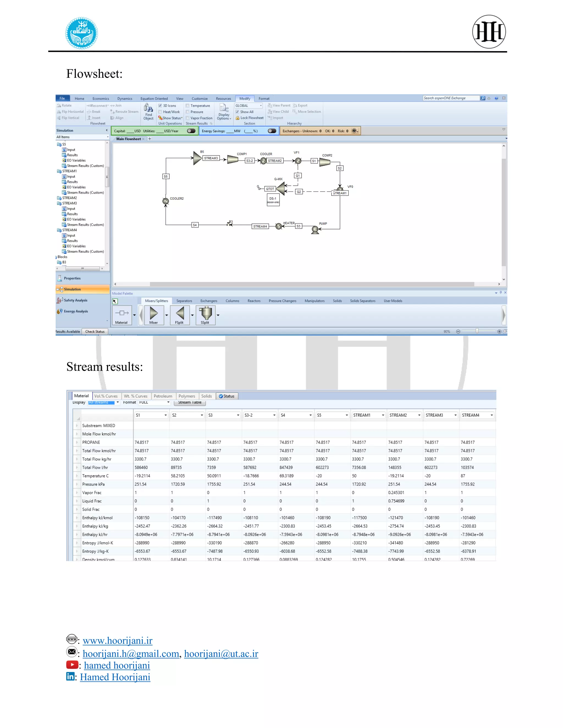Open the File menu tab
The height and width of the screenshot is (728, 563).
tap(62, 98)
